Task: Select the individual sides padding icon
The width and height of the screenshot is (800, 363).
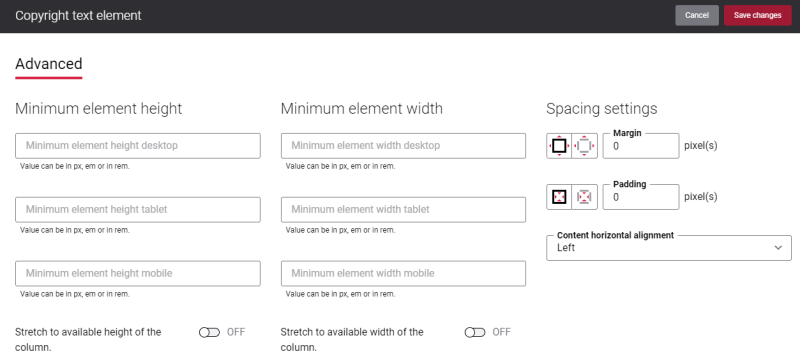Action: click(x=585, y=197)
